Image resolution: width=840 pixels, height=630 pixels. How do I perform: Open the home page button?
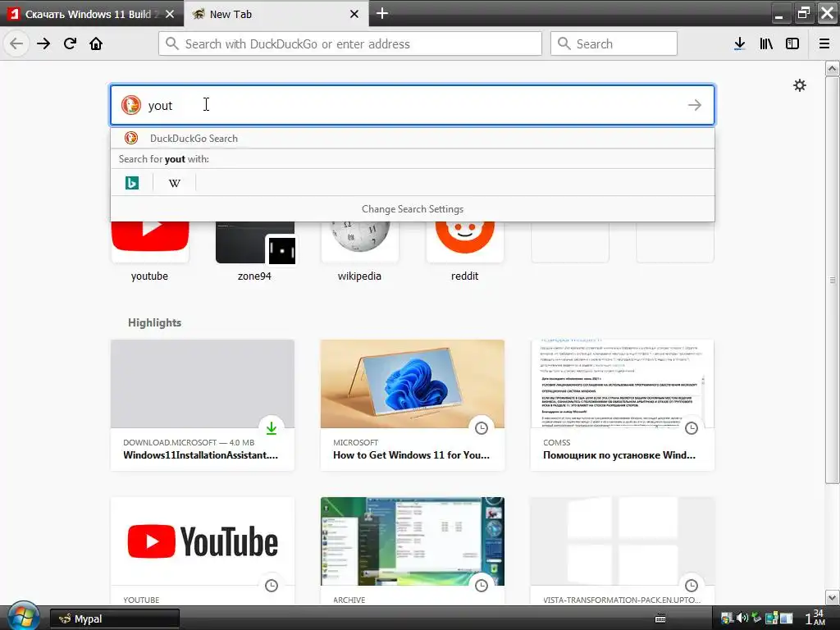click(96, 43)
